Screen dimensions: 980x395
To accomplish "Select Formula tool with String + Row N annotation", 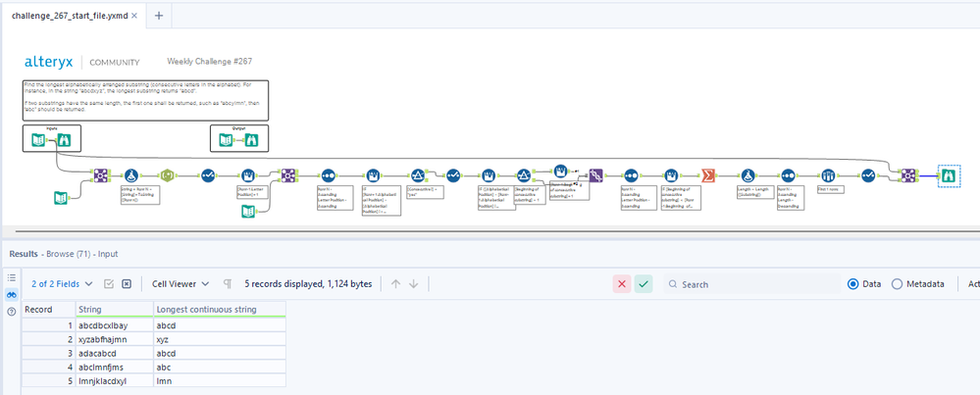I will coord(130,176).
